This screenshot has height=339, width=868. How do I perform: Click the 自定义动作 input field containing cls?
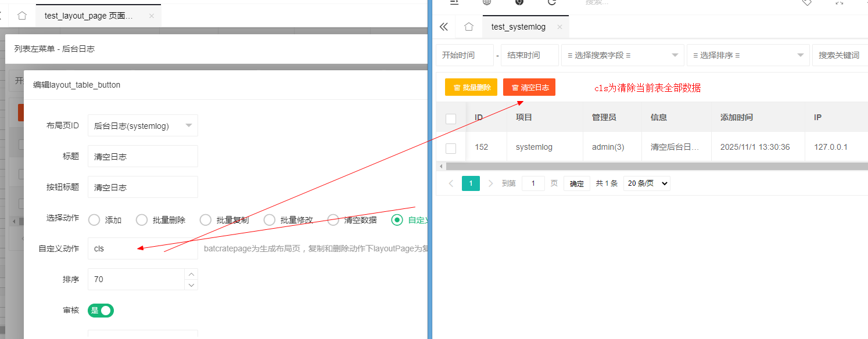pos(142,248)
